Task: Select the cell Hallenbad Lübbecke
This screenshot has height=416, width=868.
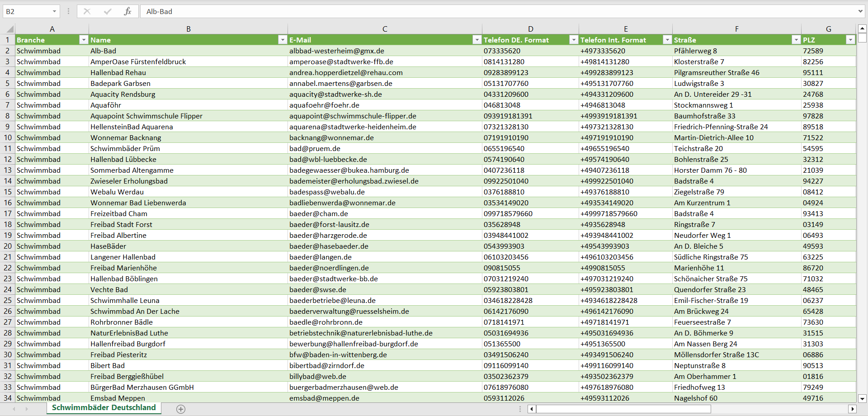Action: click(189, 159)
